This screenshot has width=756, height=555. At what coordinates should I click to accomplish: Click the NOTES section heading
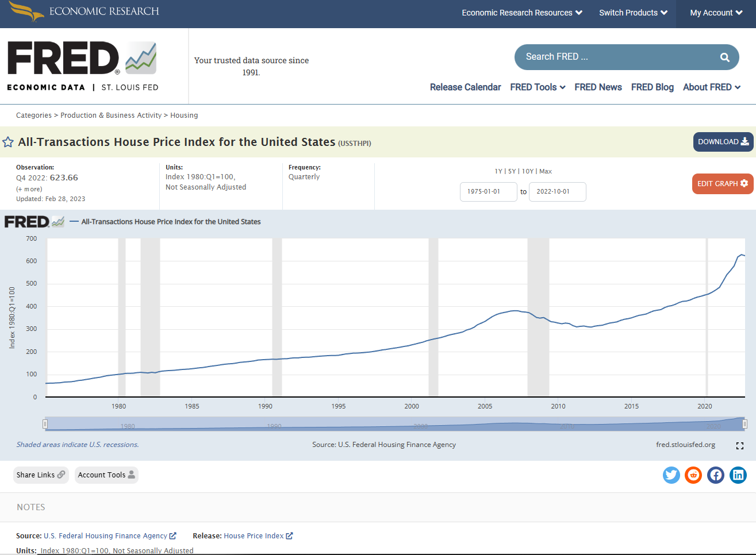point(31,507)
